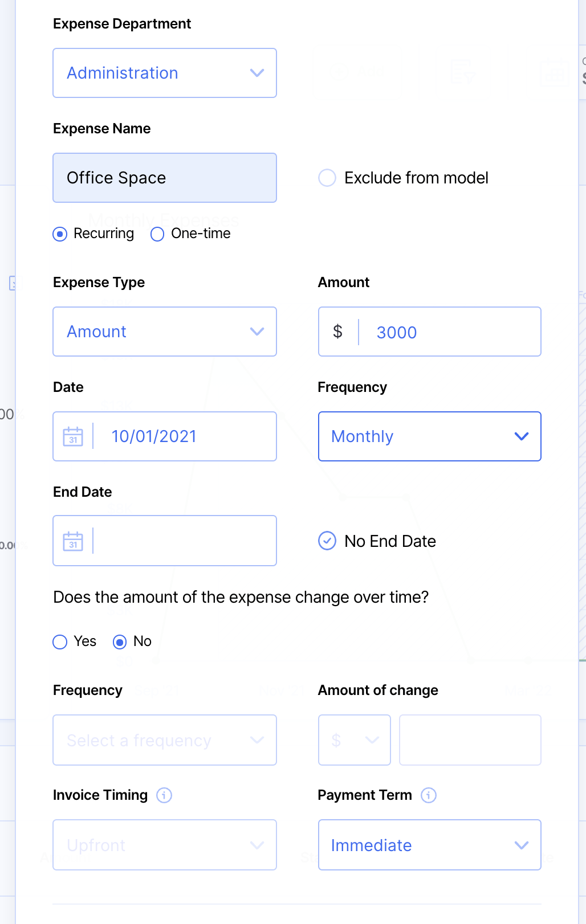Viewport: 586px width, 924px height.
Task: Expand the Monthly frequency dropdown
Action: coord(429,436)
